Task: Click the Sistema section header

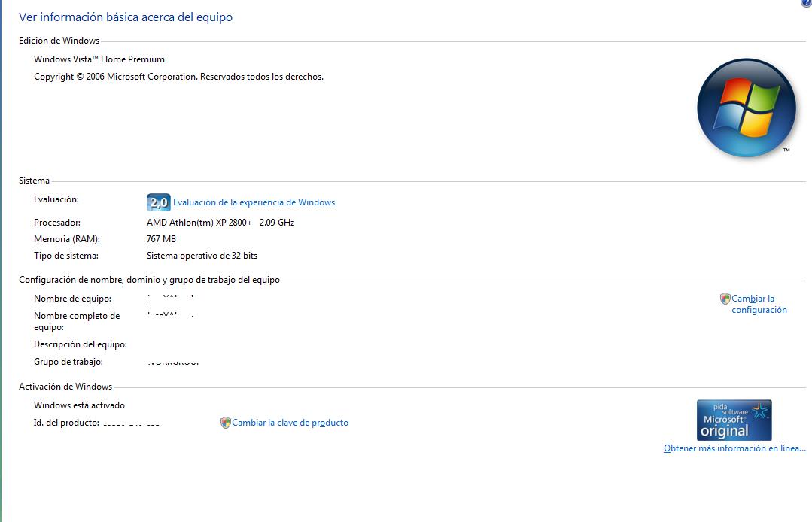Action: (34, 181)
